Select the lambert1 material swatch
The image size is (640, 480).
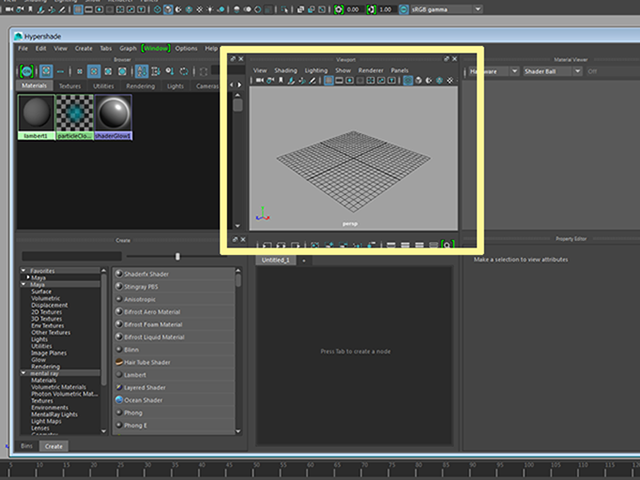pos(36,117)
